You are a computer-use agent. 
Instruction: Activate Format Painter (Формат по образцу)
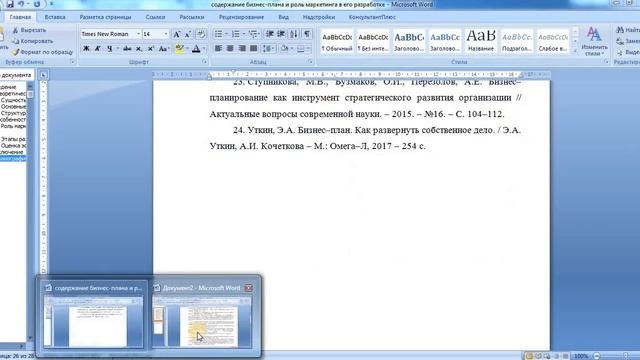tap(42, 52)
